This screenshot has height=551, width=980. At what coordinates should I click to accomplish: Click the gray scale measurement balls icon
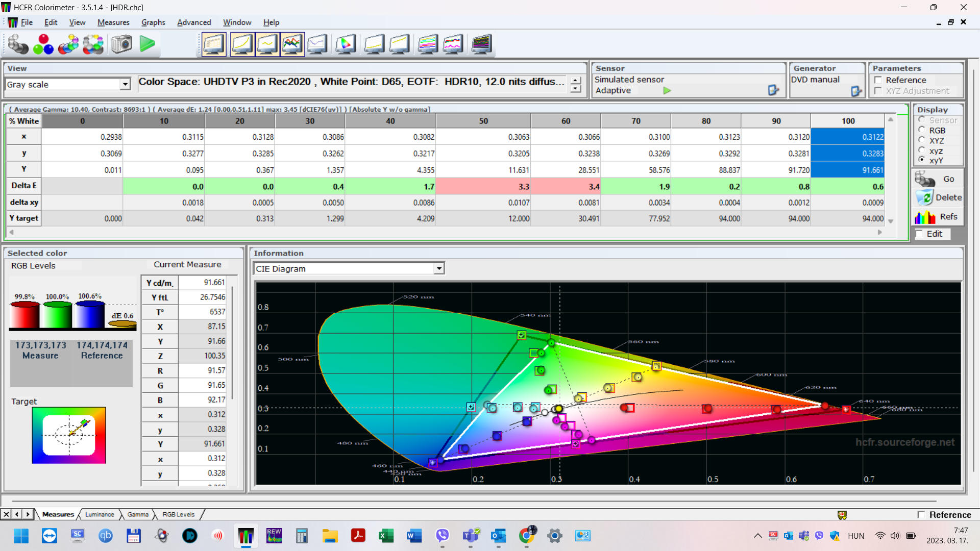[18, 44]
